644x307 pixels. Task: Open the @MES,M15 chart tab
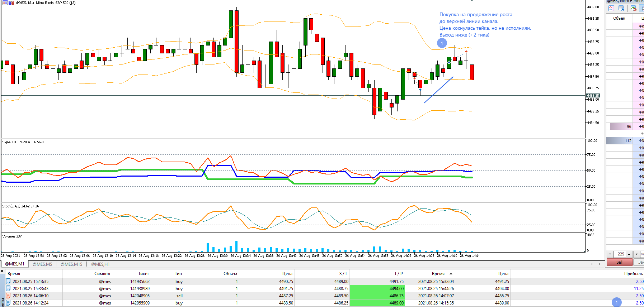pos(71,264)
